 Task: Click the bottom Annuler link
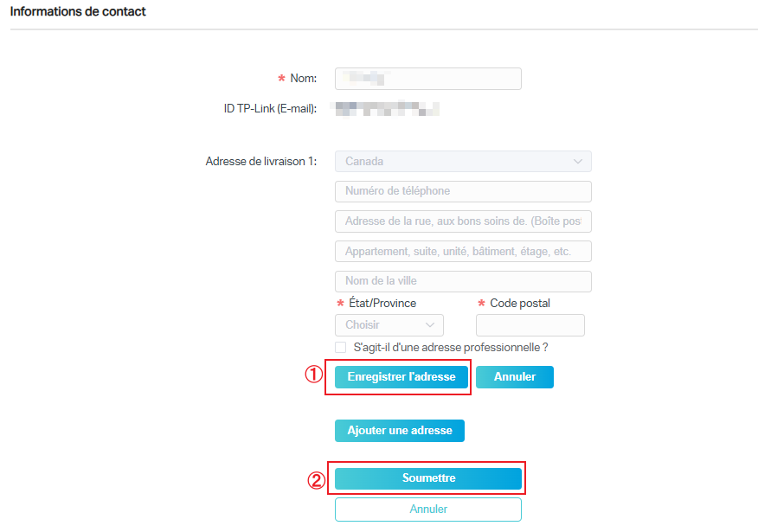click(427, 509)
